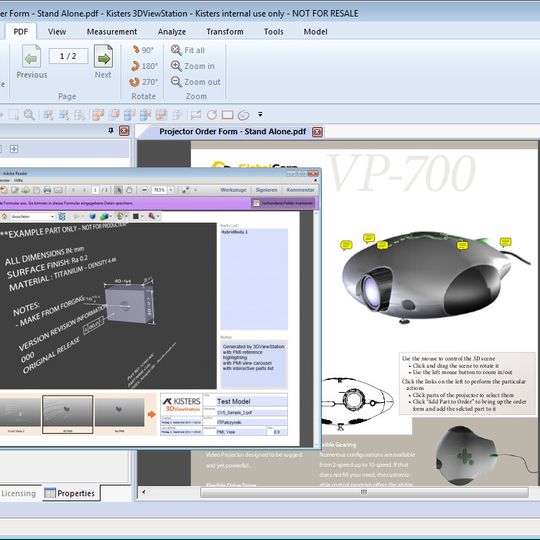Click the print icon in Adobe Reader toolbar
The image size is (540, 540).
(47, 190)
